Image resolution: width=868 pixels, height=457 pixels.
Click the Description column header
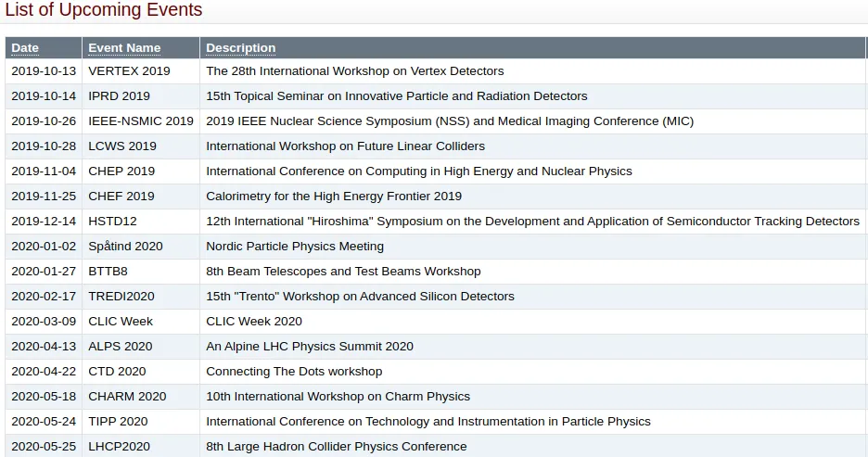pos(241,48)
